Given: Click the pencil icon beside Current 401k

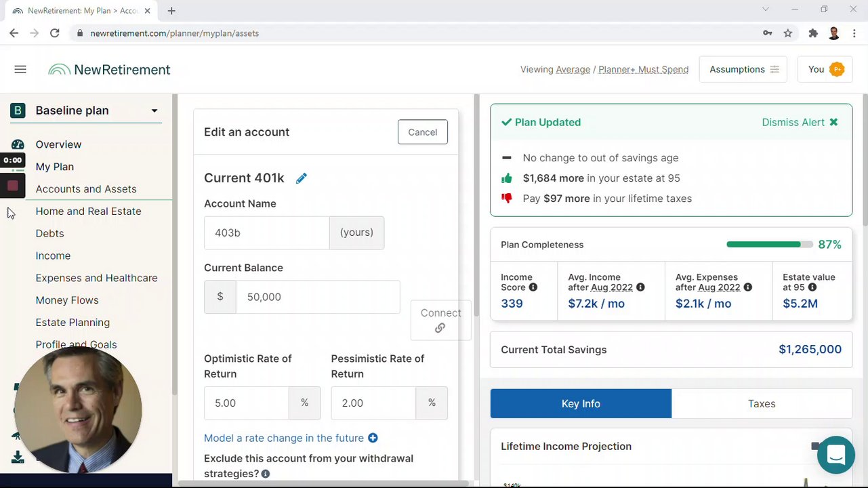Looking at the screenshot, I should (302, 178).
